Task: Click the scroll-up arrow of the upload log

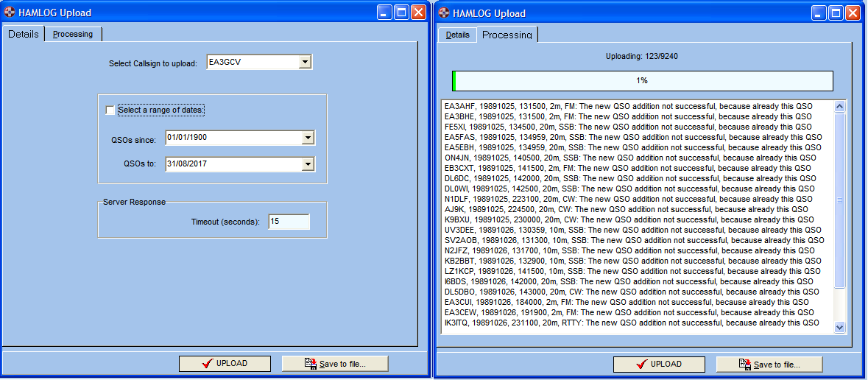Action: tap(839, 107)
